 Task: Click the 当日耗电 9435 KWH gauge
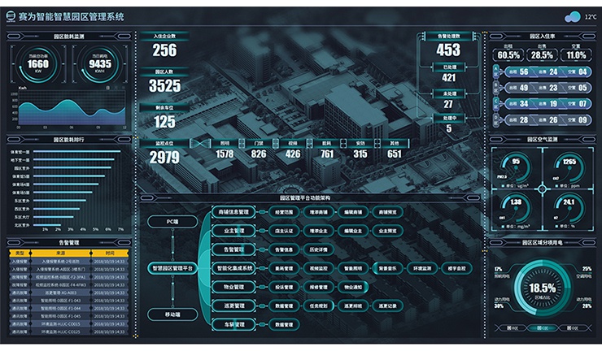click(x=99, y=64)
